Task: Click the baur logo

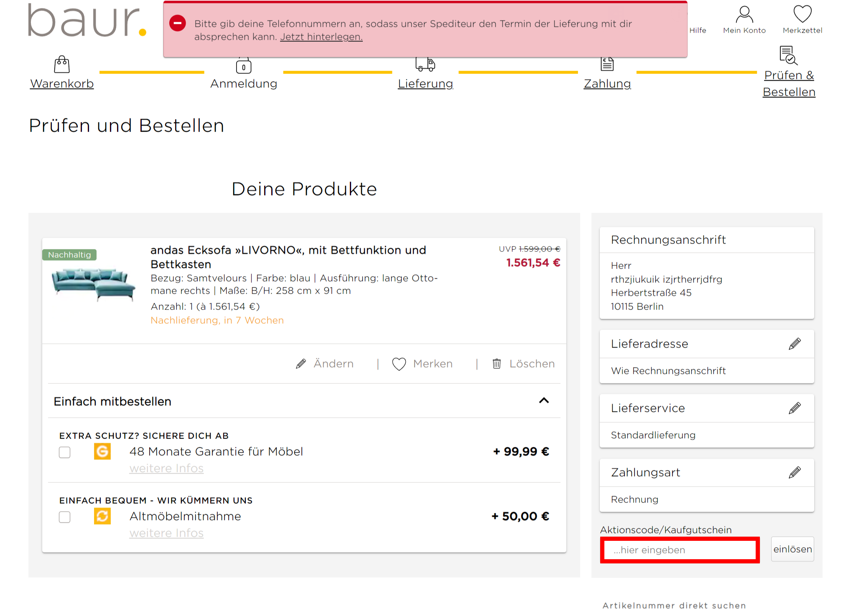Action: point(87,20)
